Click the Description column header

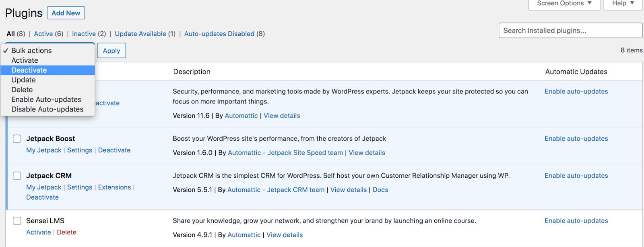point(192,72)
